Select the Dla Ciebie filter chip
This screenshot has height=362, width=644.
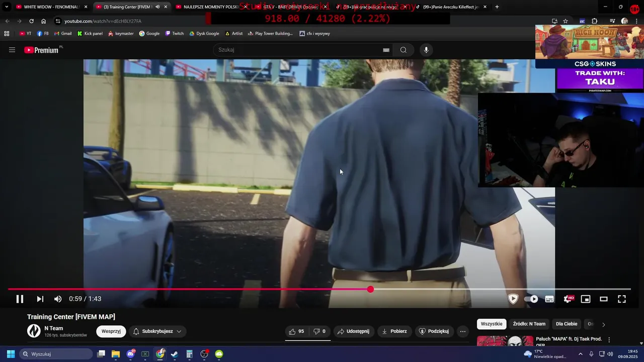567,324
